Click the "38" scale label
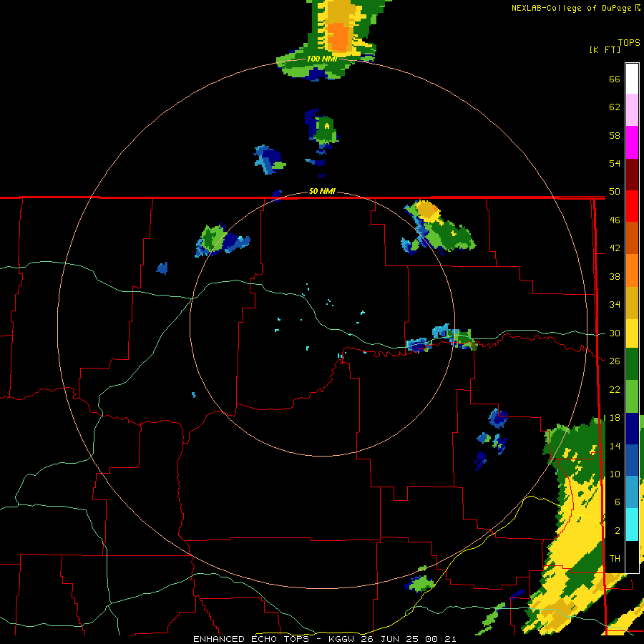The height and width of the screenshot is (644, 644). tap(615, 276)
